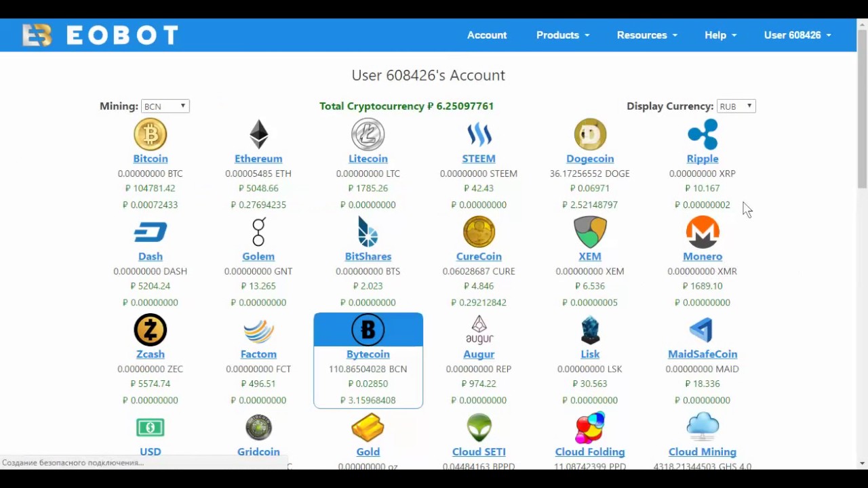Open the User 608426 account menu
This screenshot has width=868, height=488.
coord(797,35)
